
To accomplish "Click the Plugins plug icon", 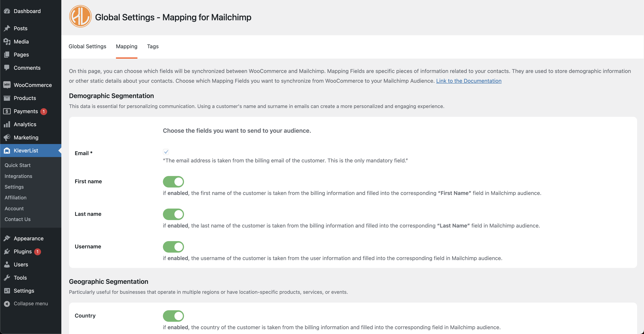I will point(7,251).
